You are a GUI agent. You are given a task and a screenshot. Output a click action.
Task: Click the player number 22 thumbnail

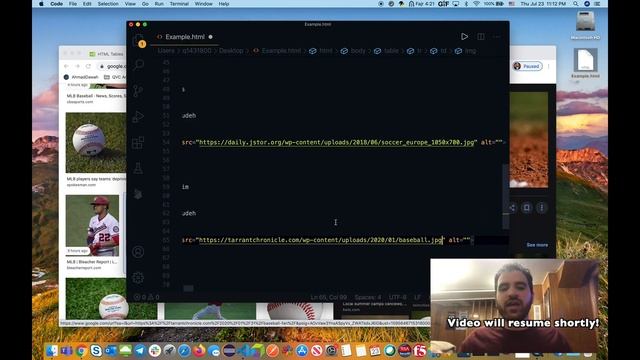(93, 225)
